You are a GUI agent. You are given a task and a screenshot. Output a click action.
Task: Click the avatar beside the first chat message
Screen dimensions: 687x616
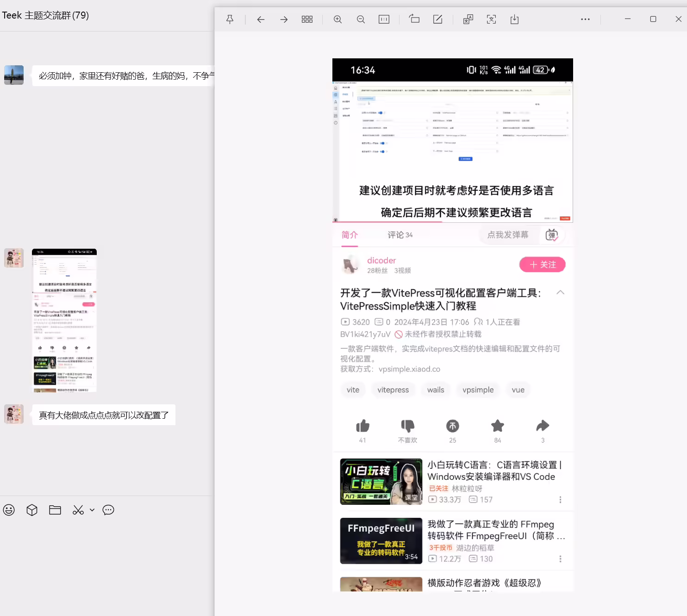[14, 75]
